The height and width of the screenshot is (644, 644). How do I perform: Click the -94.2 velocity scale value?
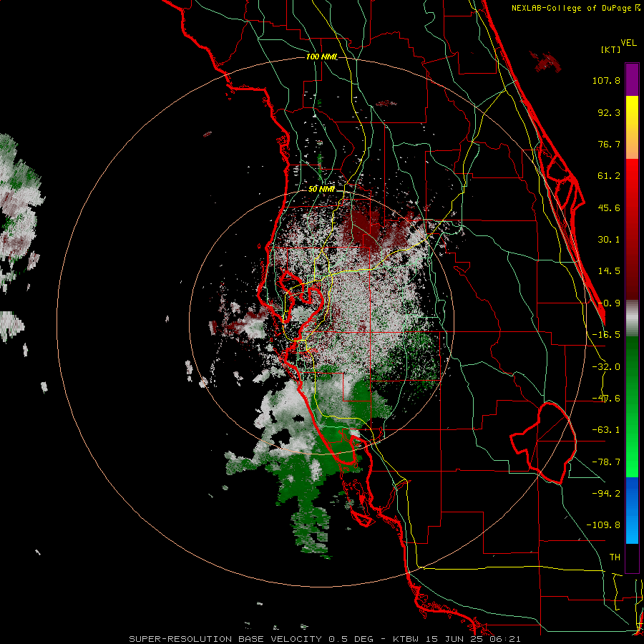tap(606, 494)
